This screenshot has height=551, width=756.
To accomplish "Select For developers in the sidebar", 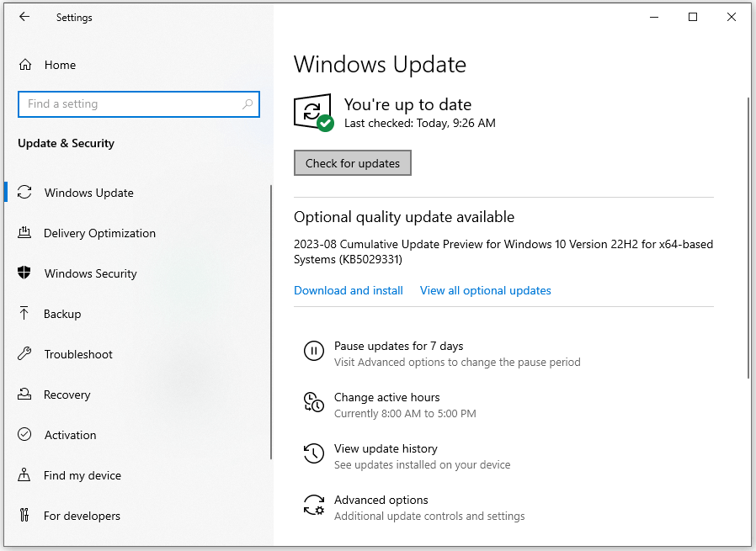I will pos(82,516).
